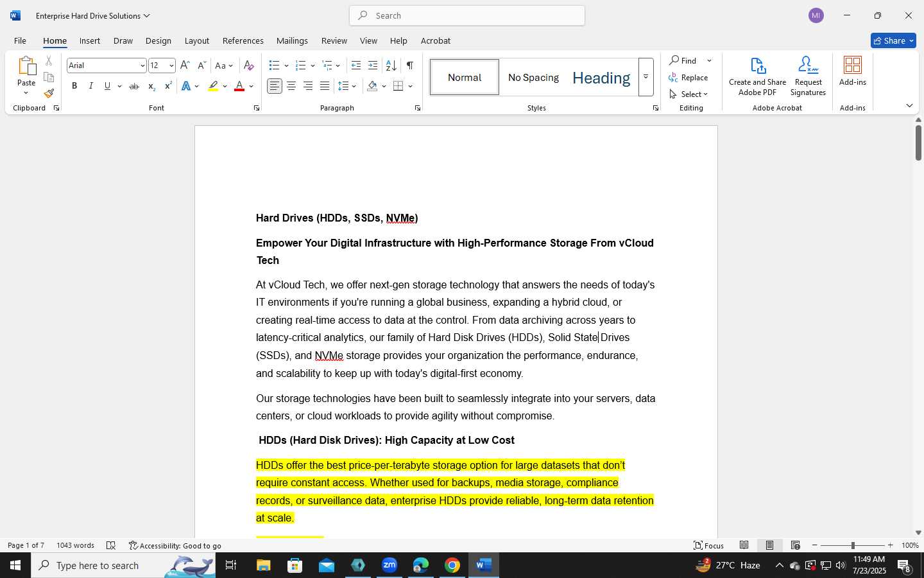924x578 pixels.
Task: Toggle Align Left paragraph button
Action: (275, 86)
